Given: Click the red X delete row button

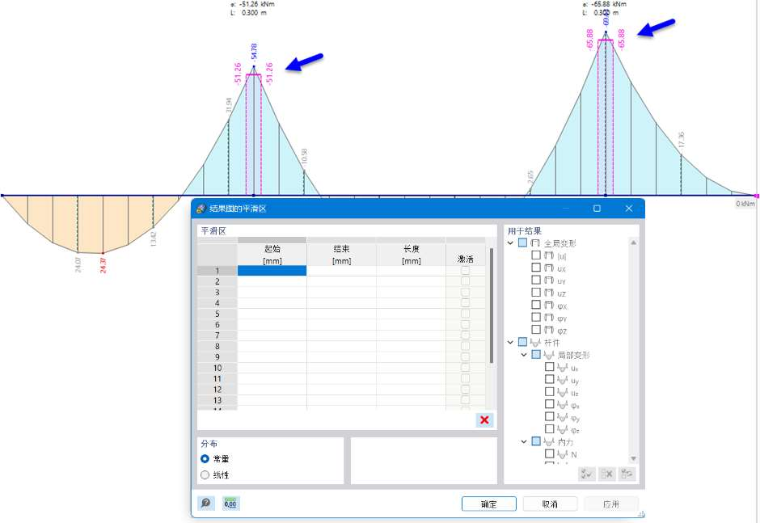Looking at the screenshot, I should pyautogui.click(x=484, y=420).
